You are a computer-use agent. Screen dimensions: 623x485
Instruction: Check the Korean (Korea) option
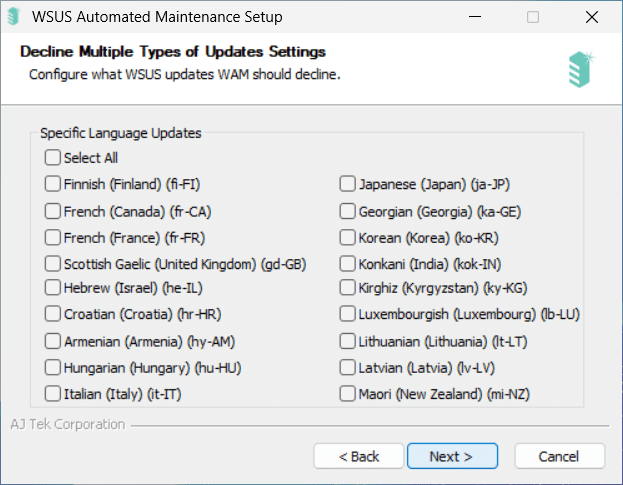click(x=347, y=238)
